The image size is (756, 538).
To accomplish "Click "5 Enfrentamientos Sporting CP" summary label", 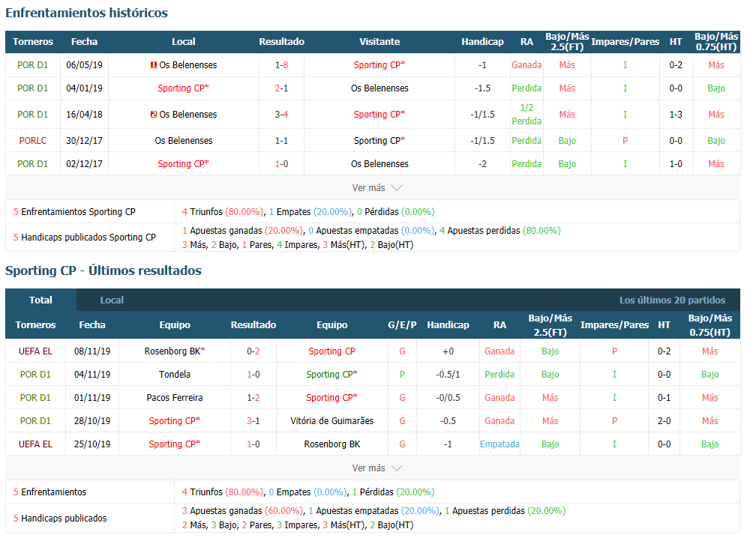I will tap(74, 212).
